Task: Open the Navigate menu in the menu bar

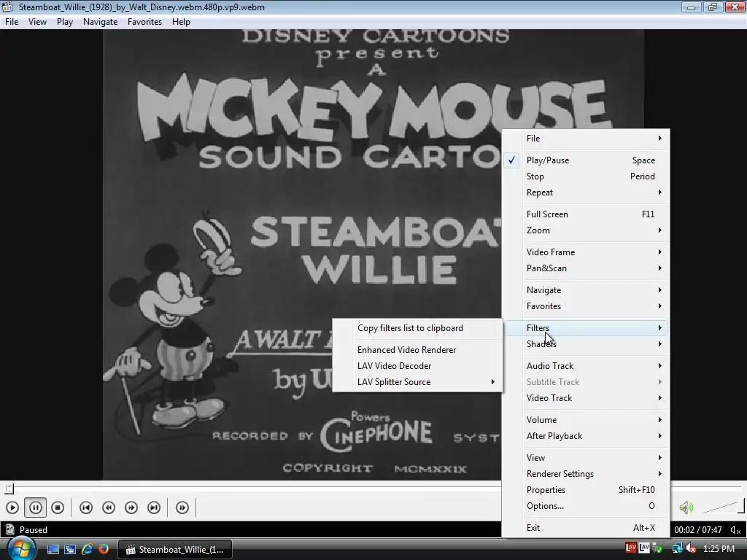Action: (100, 22)
